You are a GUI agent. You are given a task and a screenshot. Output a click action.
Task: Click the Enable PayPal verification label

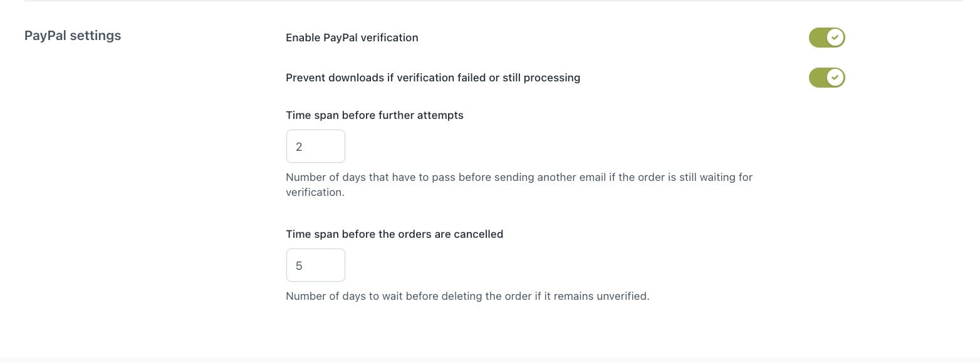tap(352, 38)
